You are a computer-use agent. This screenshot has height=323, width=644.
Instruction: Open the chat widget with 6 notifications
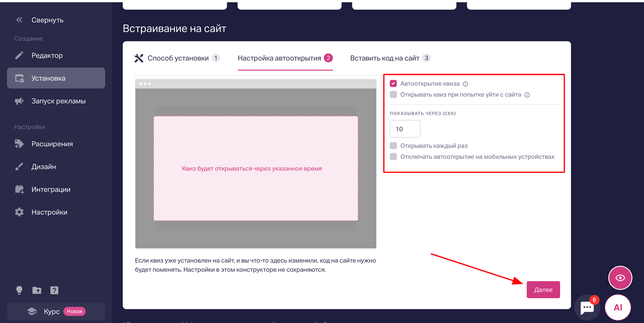(587, 307)
